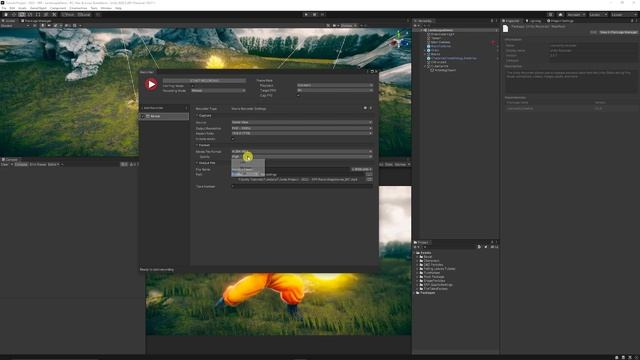Viewport: 640px width, 360px height.
Task: Select the Hand tool in toolbar
Action: pyautogui.click(x=6, y=15)
